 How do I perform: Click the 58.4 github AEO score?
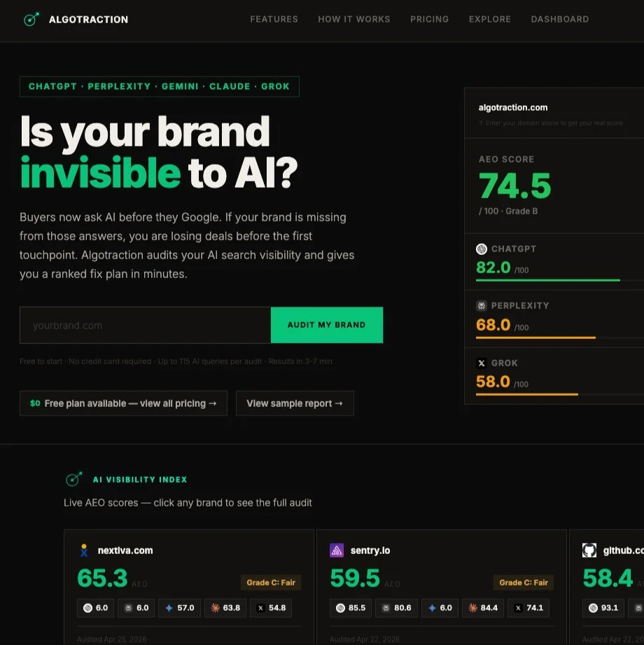[x=608, y=578]
